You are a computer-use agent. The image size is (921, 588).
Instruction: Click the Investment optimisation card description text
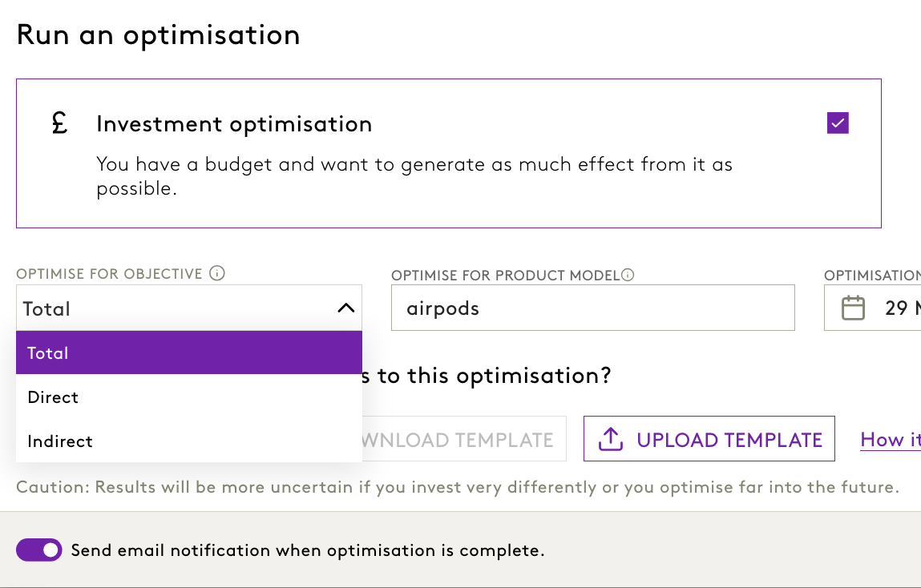[x=414, y=176]
